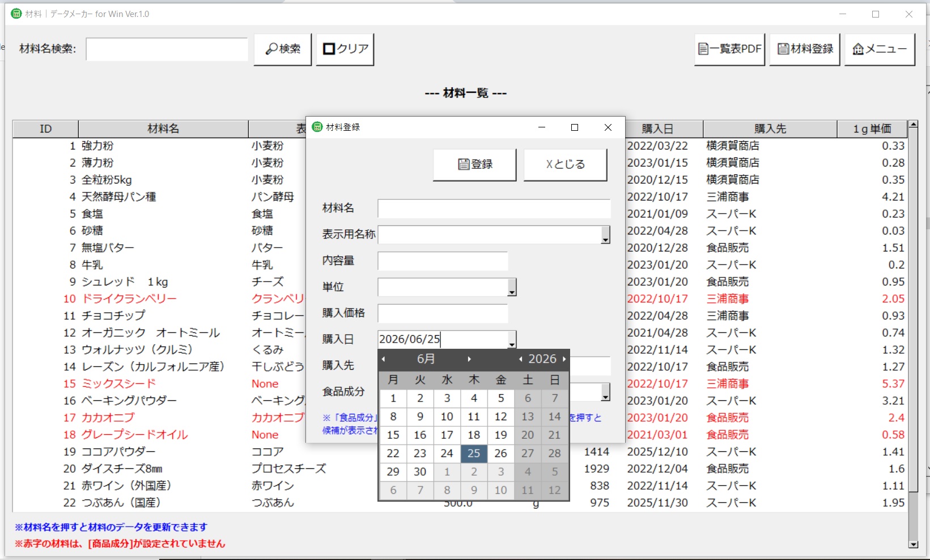Click the 材料名 input field in dialog
The image size is (930, 560).
pyautogui.click(x=494, y=208)
